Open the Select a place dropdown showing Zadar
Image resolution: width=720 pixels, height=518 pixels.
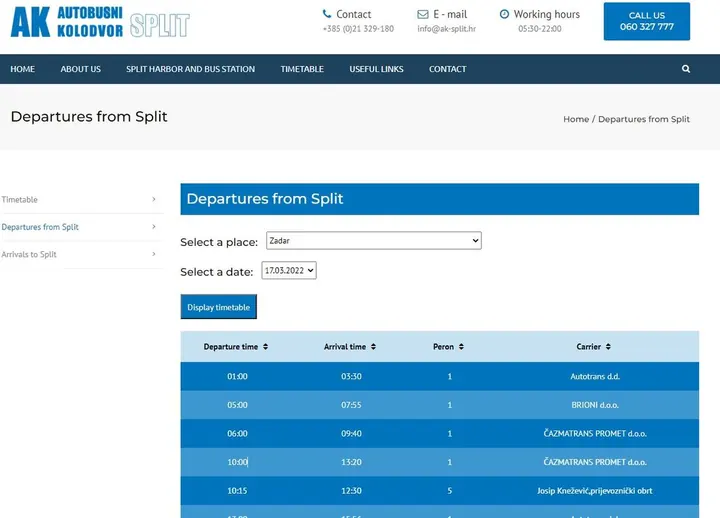(x=374, y=241)
